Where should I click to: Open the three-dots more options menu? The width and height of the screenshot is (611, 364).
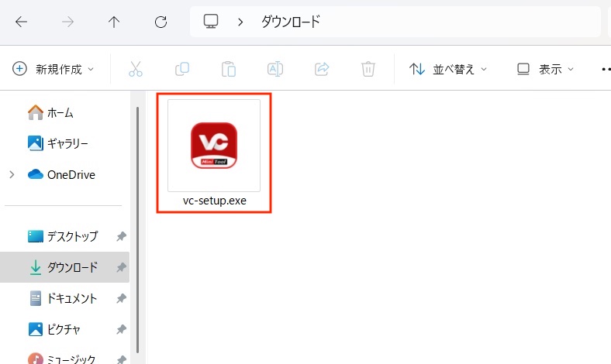click(605, 69)
